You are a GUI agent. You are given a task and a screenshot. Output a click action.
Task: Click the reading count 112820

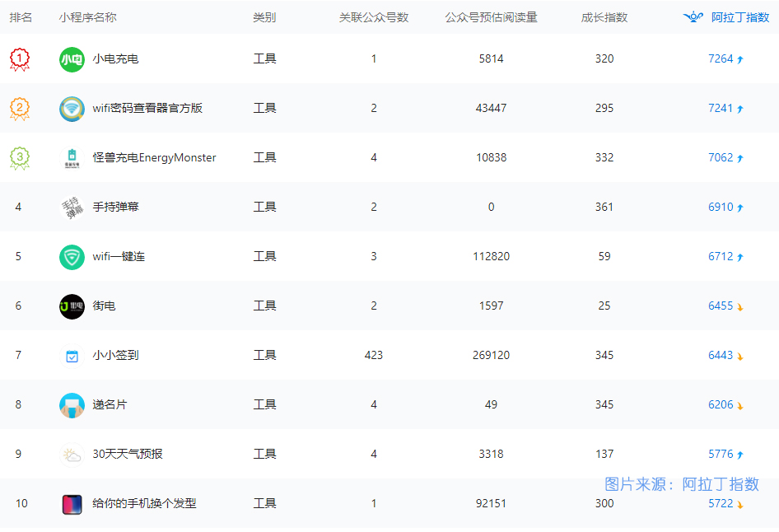491,256
